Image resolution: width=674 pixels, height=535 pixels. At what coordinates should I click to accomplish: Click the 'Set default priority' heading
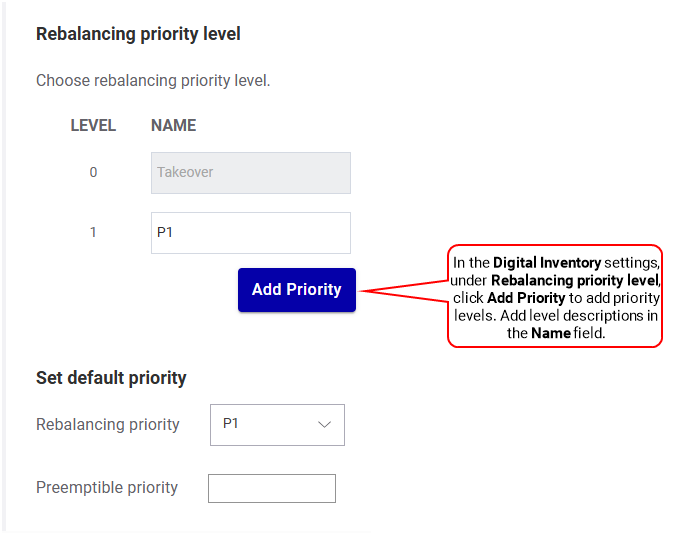click(x=111, y=378)
